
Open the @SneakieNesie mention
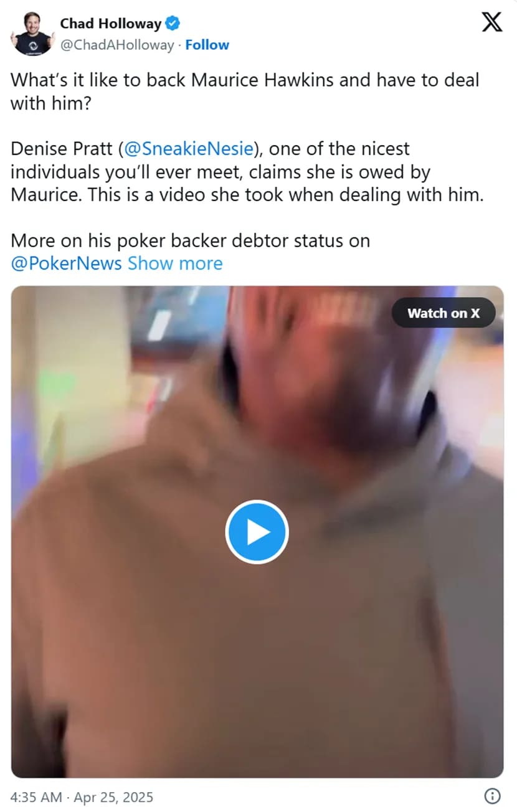click(x=189, y=149)
